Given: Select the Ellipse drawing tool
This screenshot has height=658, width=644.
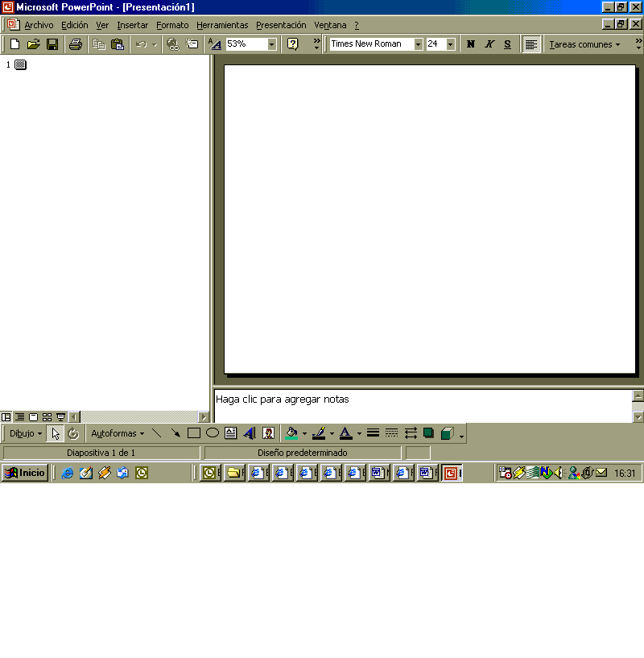Looking at the screenshot, I should click(x=213, y=433).
